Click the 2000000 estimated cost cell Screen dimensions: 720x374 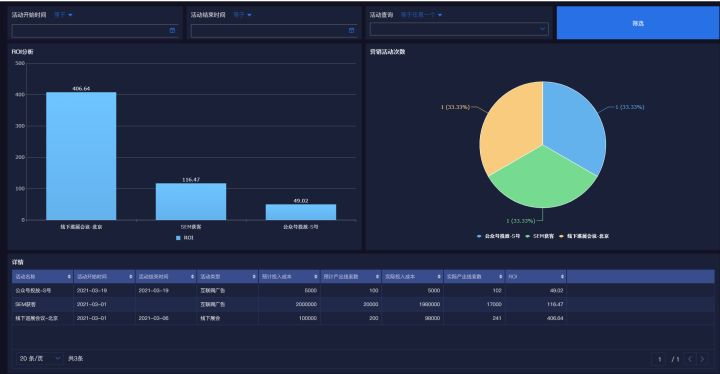(289, 304)
